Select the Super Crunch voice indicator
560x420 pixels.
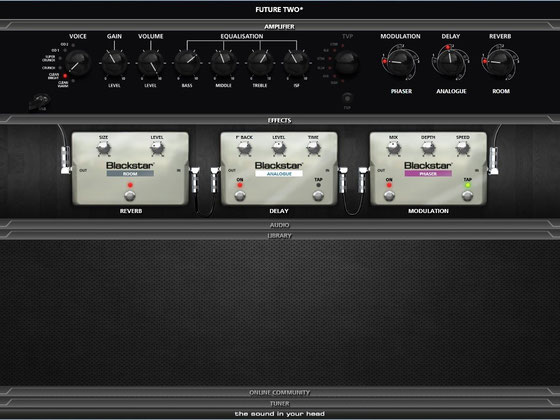pyautogui.click(x=60, y=59)
